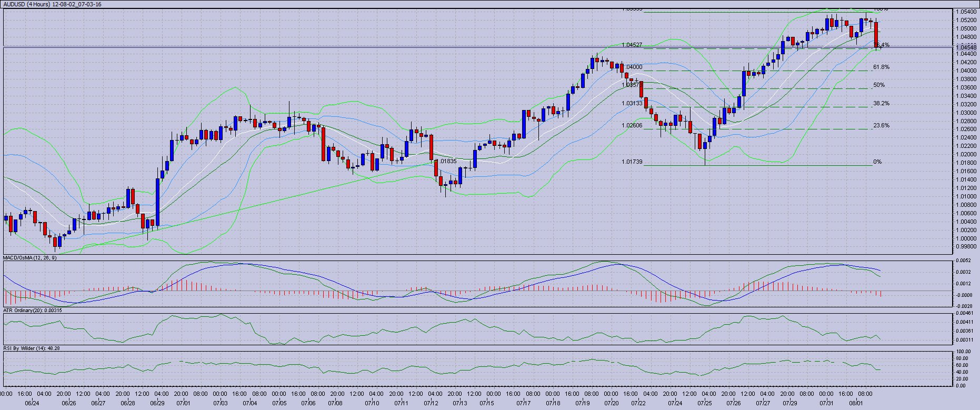Image resolution: width=980 pixels, height=410 pixels.
Task: Select the MACD/OsMA (12, 26, 9) indicator label
Action: point(30,258)
